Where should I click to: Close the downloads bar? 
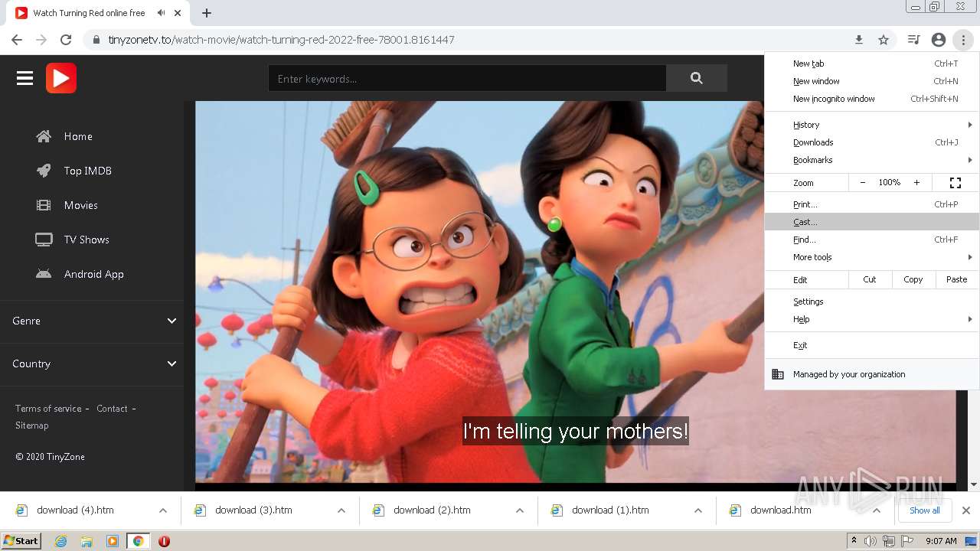click(x=966, y=510)
